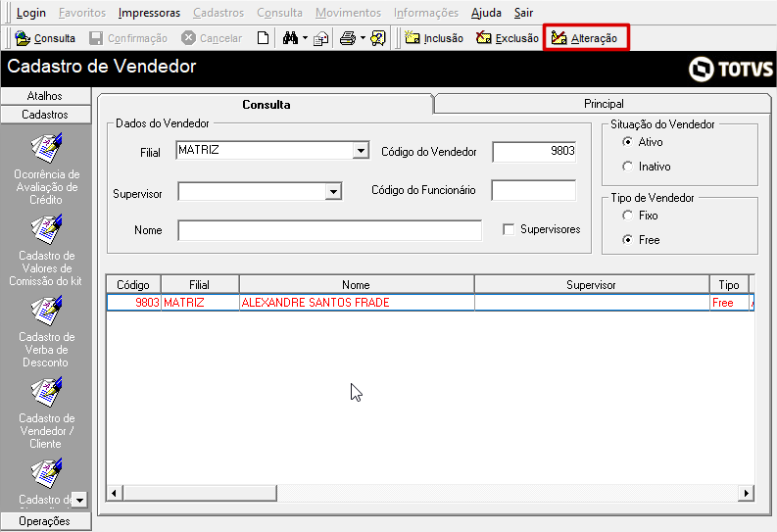Open the Operações sidebar section
Viewport: 777px width, 532px height.
(45, 521)
